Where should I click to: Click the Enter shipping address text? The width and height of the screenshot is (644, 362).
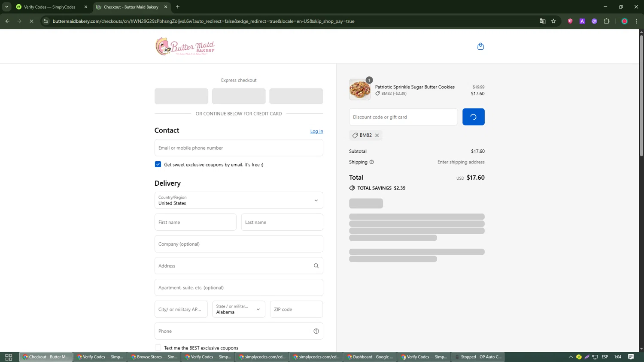click(461, 162)
